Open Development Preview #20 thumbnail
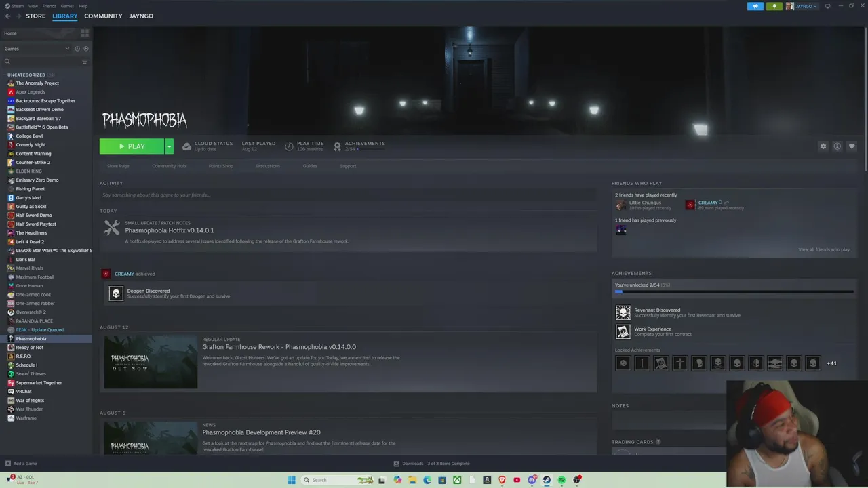 tap(151, 438)
